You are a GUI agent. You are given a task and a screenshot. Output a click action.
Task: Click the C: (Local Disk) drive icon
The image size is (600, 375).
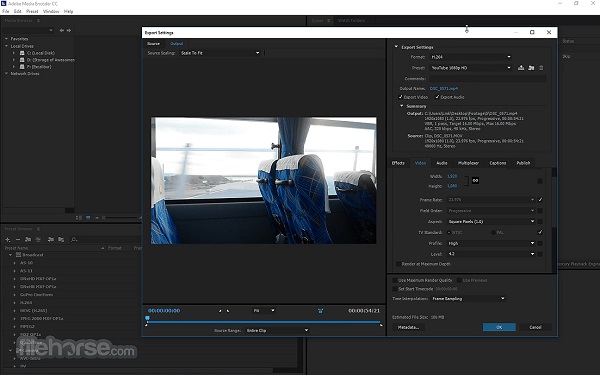(x=22, y=53)
